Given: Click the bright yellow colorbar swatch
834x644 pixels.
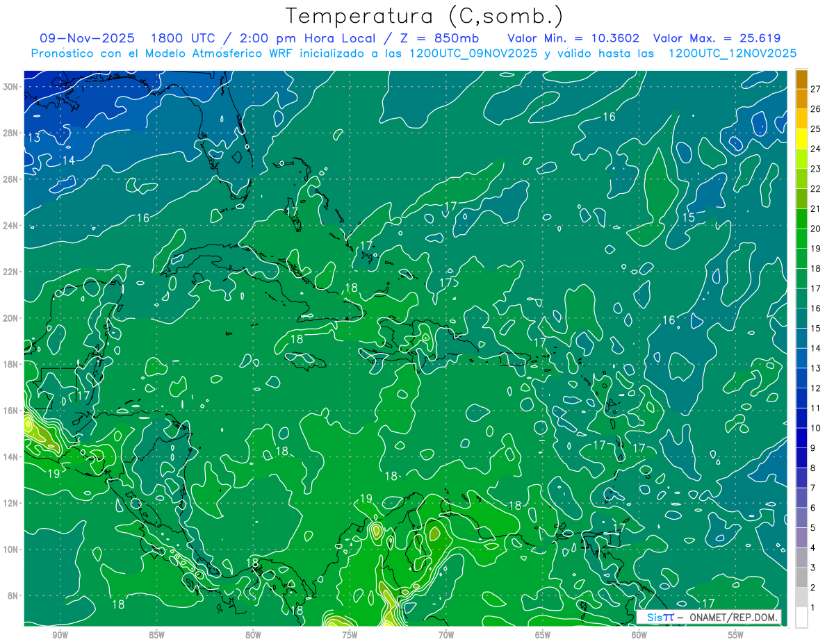Looking at the screenshot, I should click(801, 138).
